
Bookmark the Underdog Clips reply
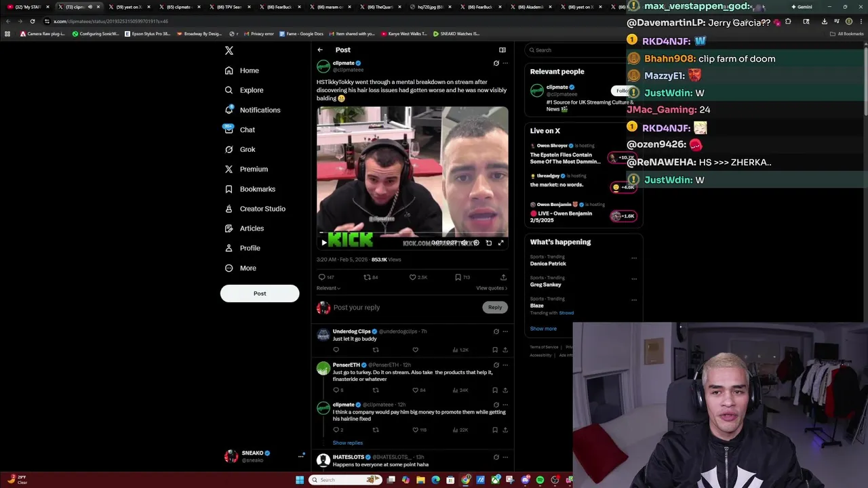(x=495, y=350)
